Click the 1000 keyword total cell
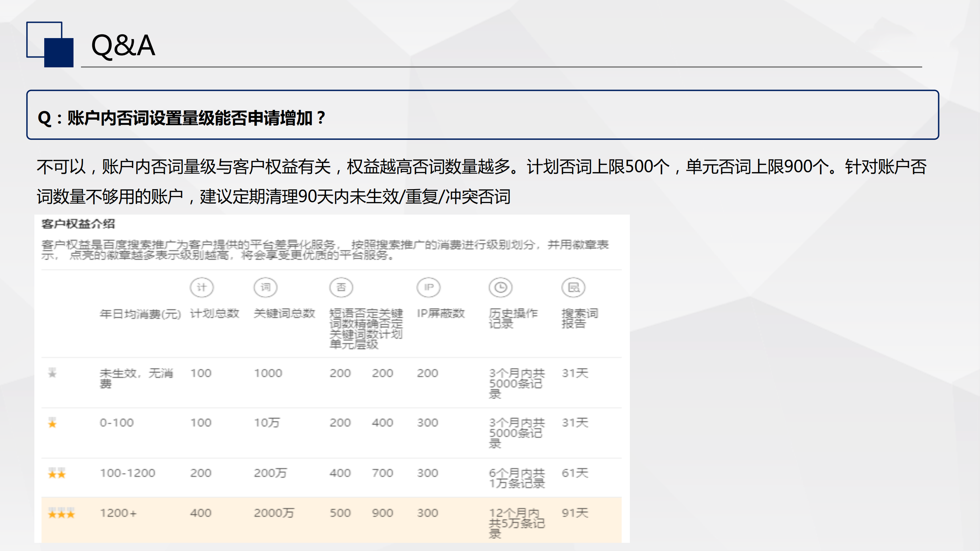980x551 pixels. [x=268, y=373]
